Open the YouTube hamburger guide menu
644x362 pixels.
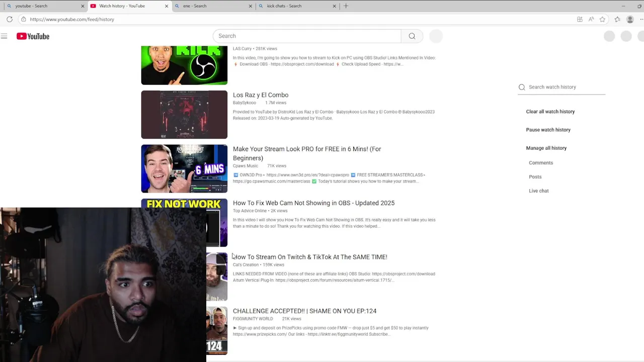pos(4,36)
